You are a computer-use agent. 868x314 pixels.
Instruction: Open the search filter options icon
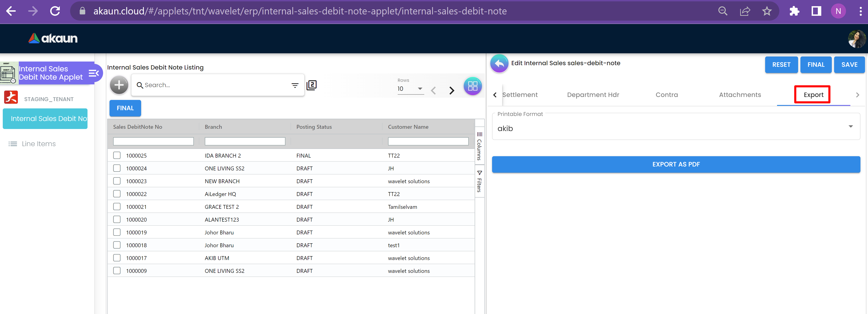pyautogui.click(x=295, y=86)
